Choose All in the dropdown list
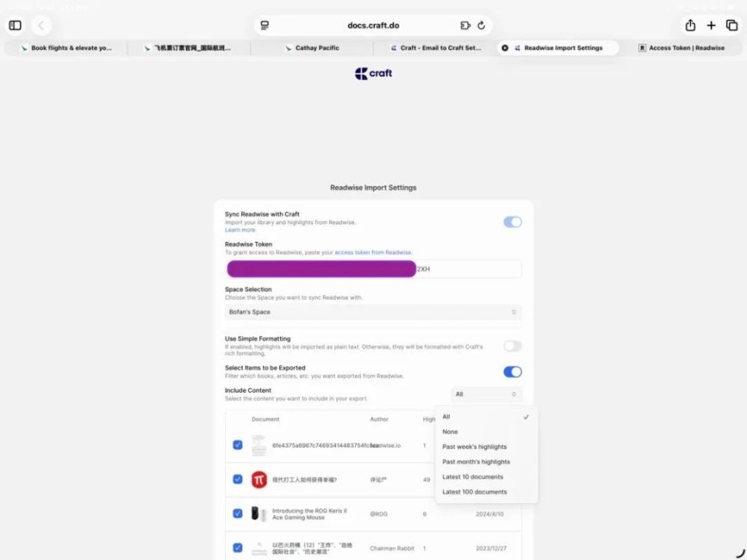The image size is (747, 560). click(486, 417)
